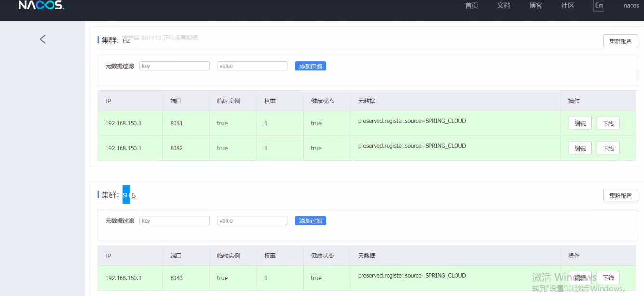Viewport: 644px width, 296px height.
Task: Click the Nacos logo
Action: tap(41, 6)
